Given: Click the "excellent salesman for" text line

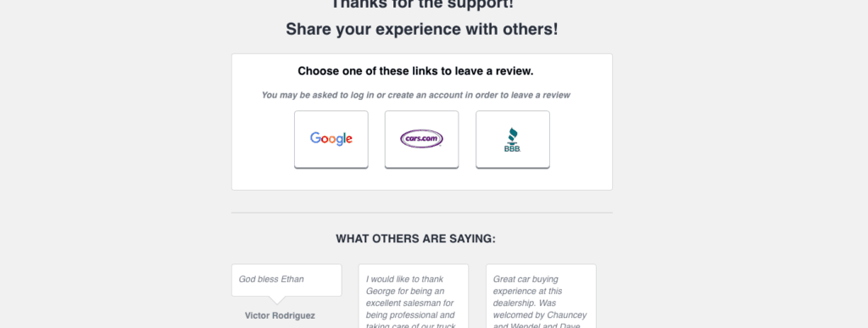Looking at the screenshot, I should [409, 303].
